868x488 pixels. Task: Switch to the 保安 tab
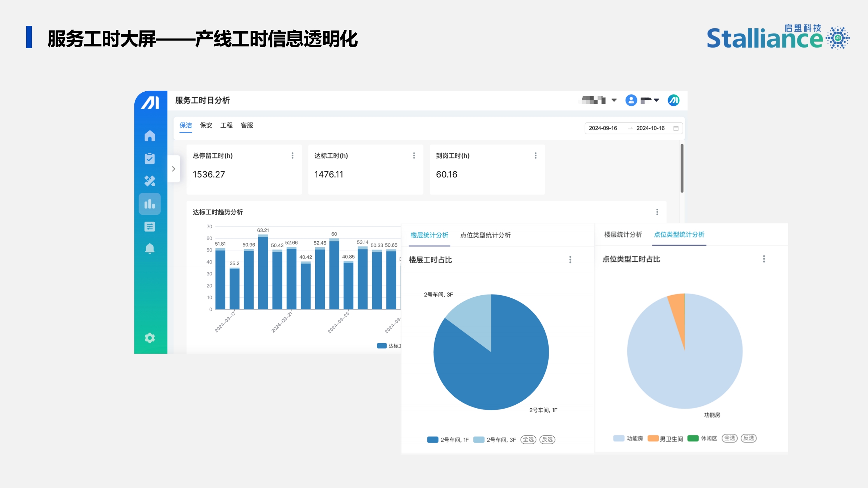pyautogui.click(x=206, y=125)
